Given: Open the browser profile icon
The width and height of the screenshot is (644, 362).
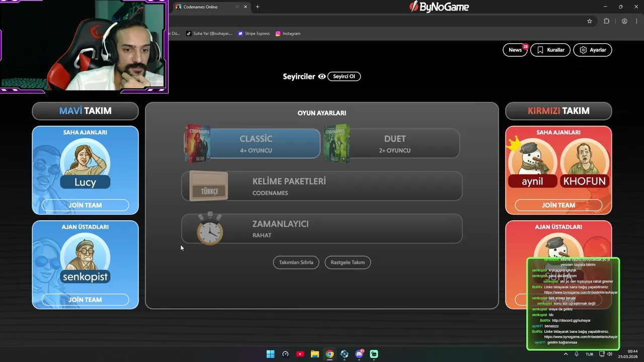Looking at the screenshot, I should (x=624, y=21).
